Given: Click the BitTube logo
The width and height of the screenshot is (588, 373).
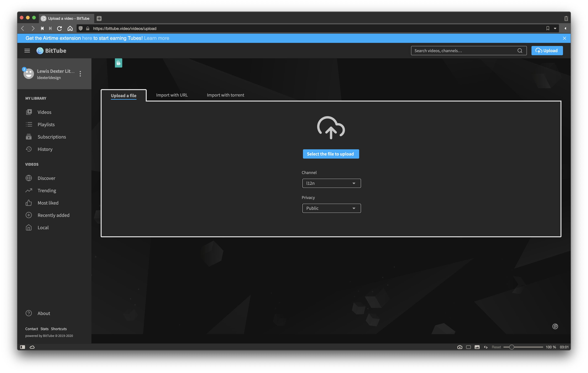Looking at the screenshot, I should [51, 50].
